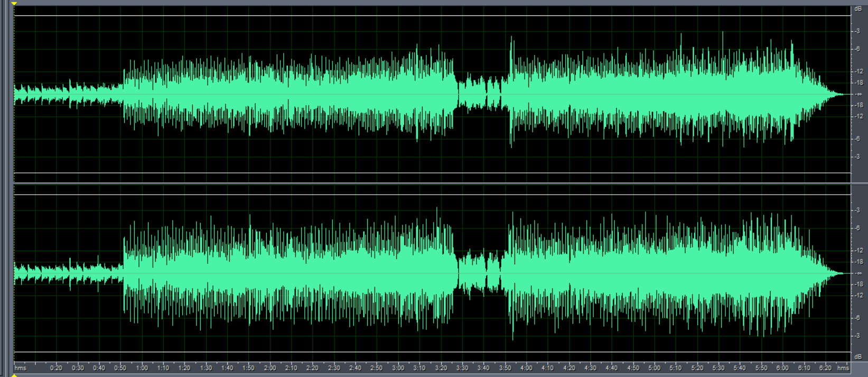Choose the 4:50 time ruler label
This screenshot has width=868, height=377.
point(633,368)
